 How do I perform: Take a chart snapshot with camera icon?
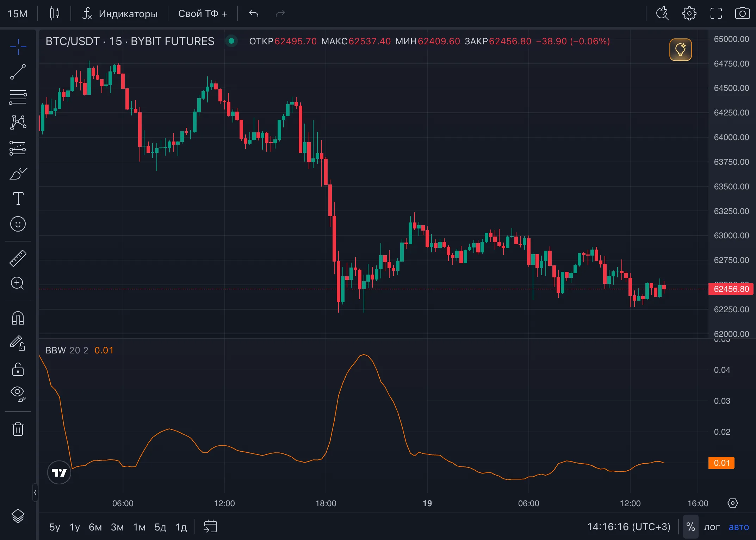click(742, 13)
